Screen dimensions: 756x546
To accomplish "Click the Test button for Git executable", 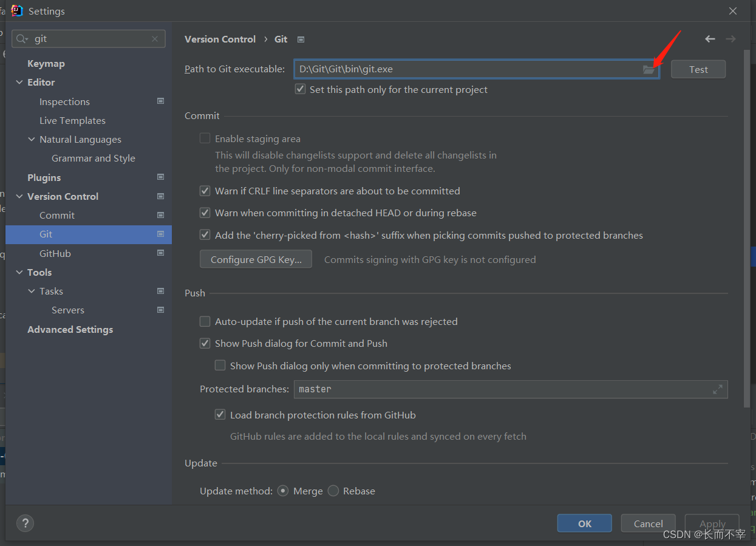I will point(698,69).
